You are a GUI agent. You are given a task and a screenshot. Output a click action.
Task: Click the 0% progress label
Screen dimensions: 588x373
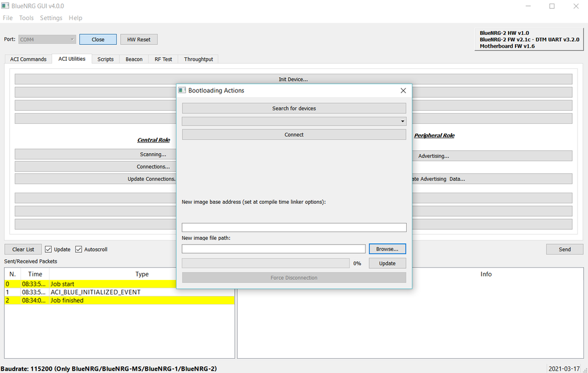[357, 263]
